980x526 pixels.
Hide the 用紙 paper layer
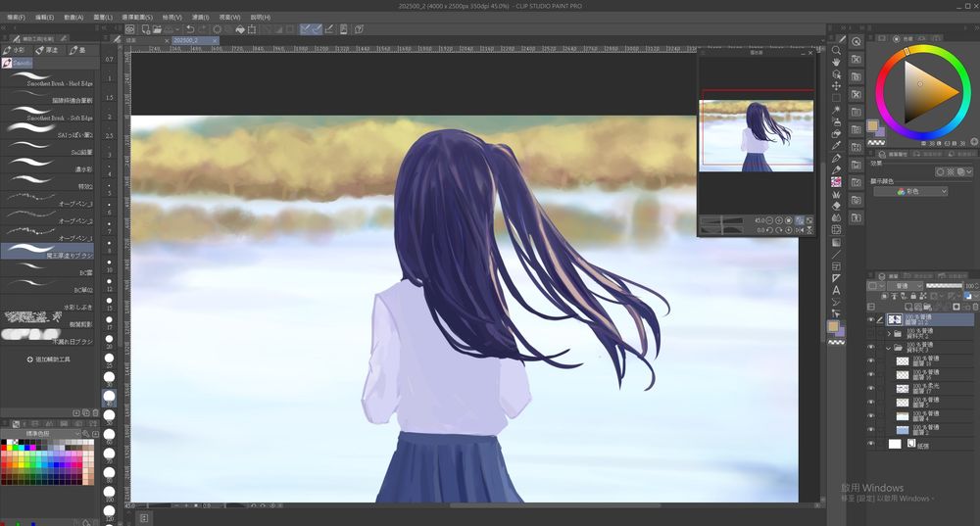pos(870,444)
